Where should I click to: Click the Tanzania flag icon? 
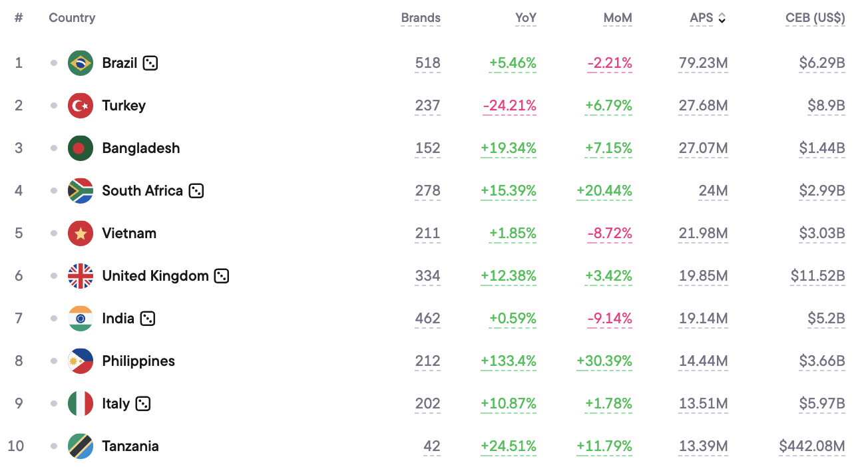tap(81, 446)
